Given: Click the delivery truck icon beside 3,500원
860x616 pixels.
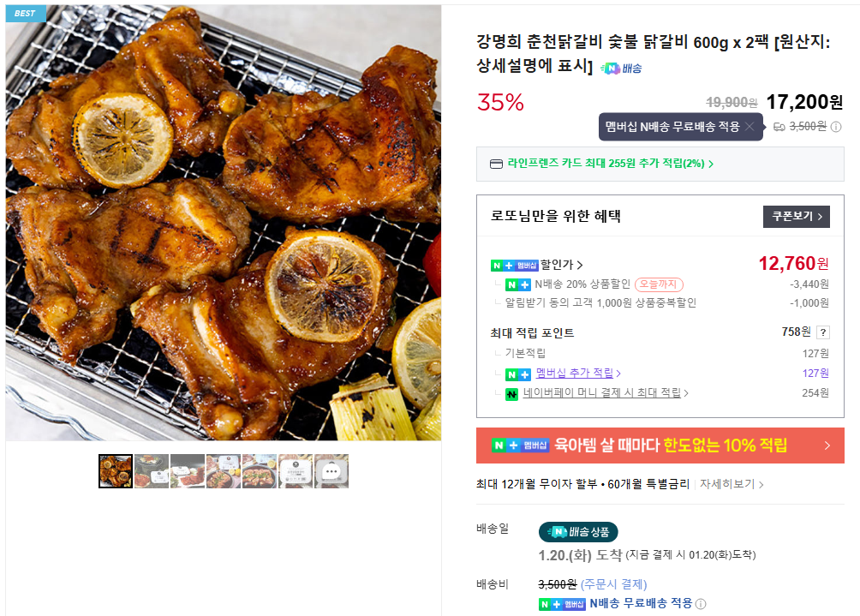Looking at the screenshot, I should click(x=778, y=126).
